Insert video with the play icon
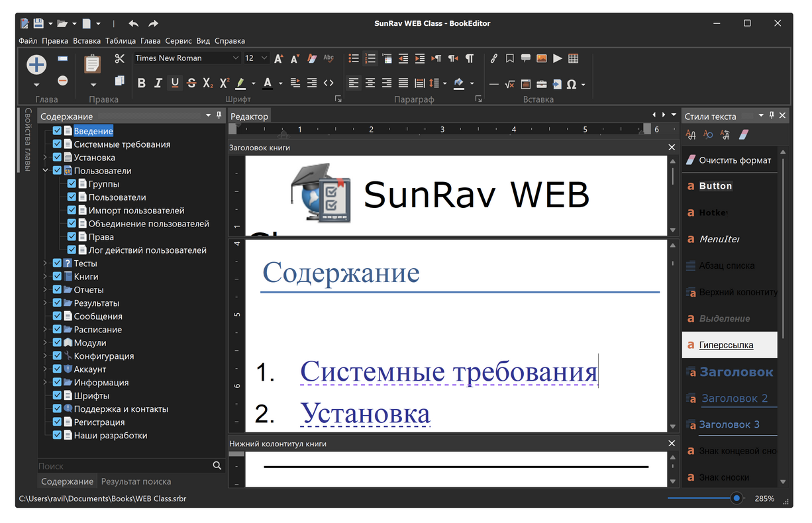This screenshot has height=523, width=812. pyautogui.click(x=558, y=58)
